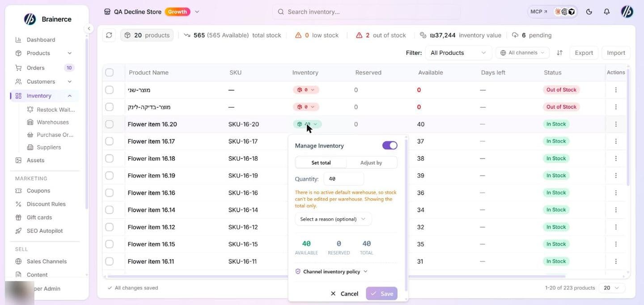
Task: Switch to the Set total tab
Action: [321, 163]
